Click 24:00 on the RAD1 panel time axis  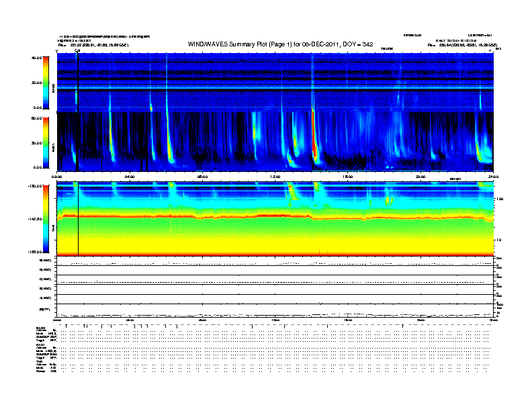[x=493, y=177]
